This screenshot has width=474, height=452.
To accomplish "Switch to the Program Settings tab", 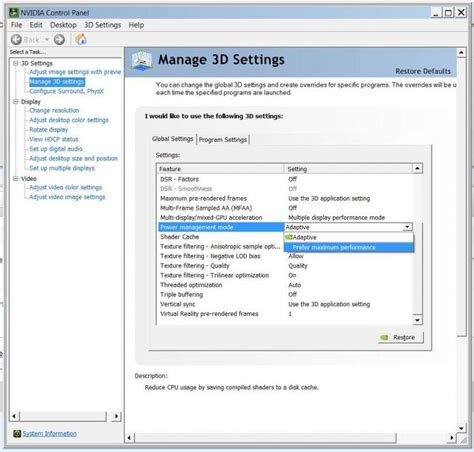I will tap(223, 139).
